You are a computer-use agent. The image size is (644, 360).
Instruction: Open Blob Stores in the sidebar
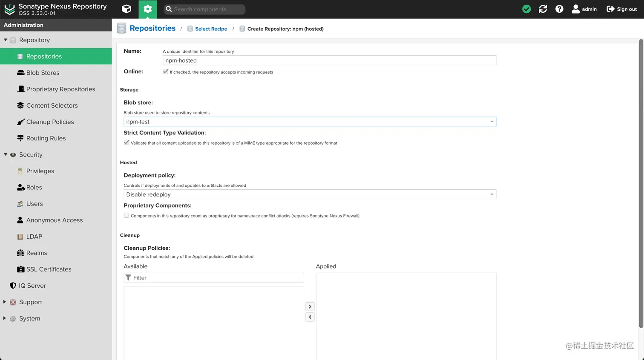(x=43, y=73)
